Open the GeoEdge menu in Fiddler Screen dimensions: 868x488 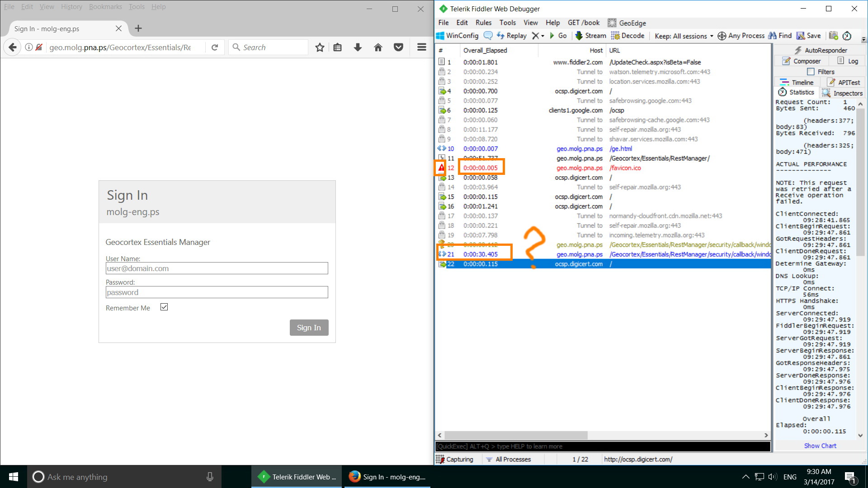tap(627, 23)
